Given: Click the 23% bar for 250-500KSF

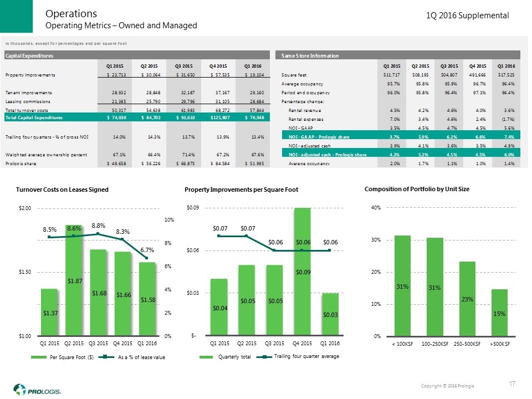Looking at the screenshot, I should click(467, 298).
